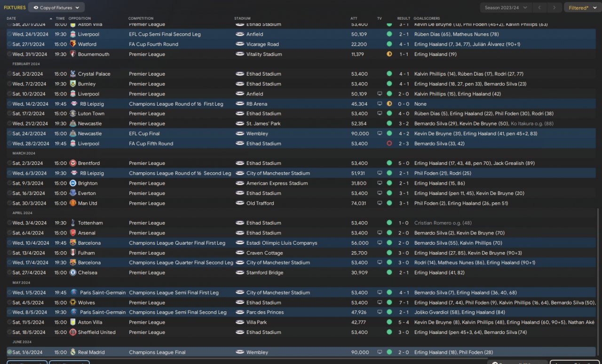Click the TV icon in the Luton Town row
Screen dimensions: 602x364
pos(380,114)
